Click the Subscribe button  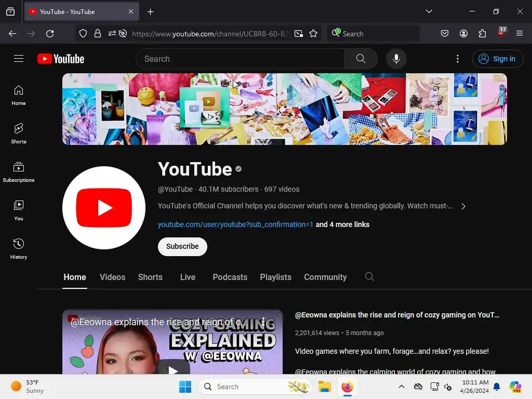[x=182, y=247]
